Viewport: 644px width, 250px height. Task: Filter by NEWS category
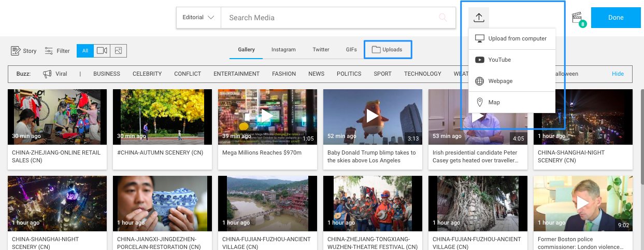click(x=316, y=74)
